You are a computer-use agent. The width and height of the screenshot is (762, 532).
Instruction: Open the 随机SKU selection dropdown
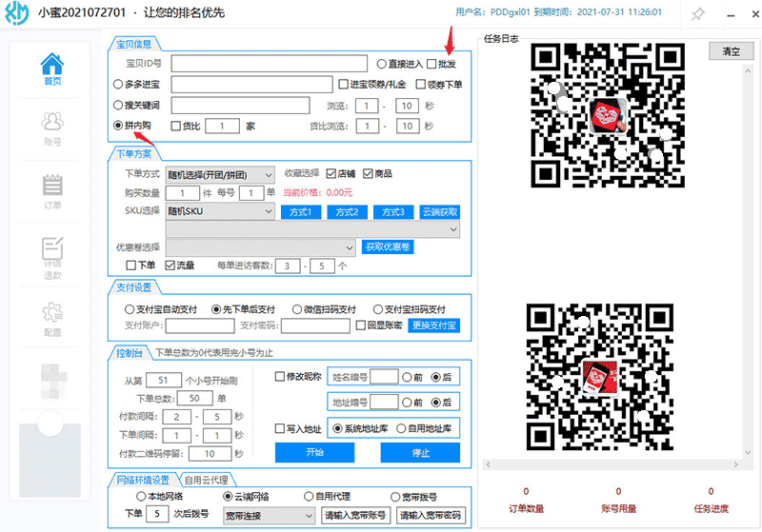click(220, 211)
